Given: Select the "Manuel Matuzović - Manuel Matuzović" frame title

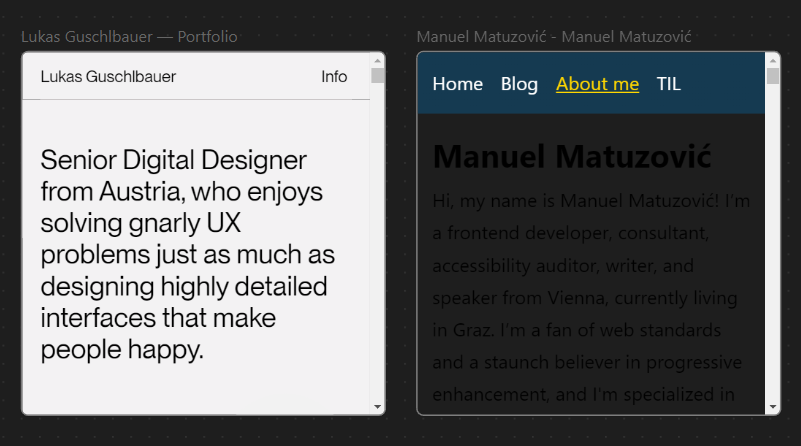Looking at the screenshot, I should point(554,37).
